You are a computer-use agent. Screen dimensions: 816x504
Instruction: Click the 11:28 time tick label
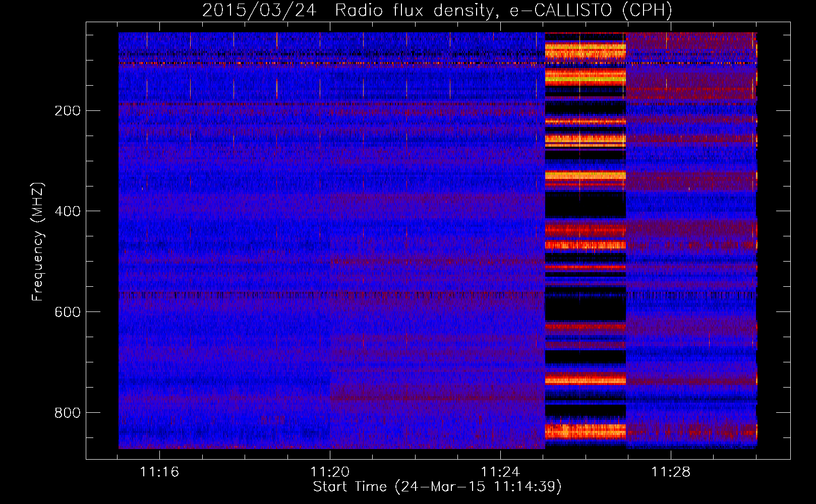671,472
